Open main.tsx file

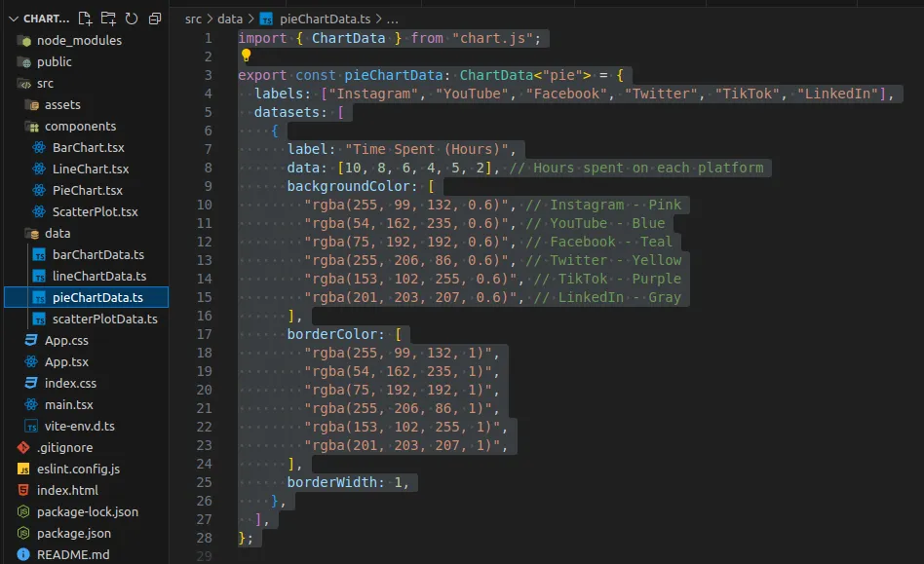coord(68,405)
